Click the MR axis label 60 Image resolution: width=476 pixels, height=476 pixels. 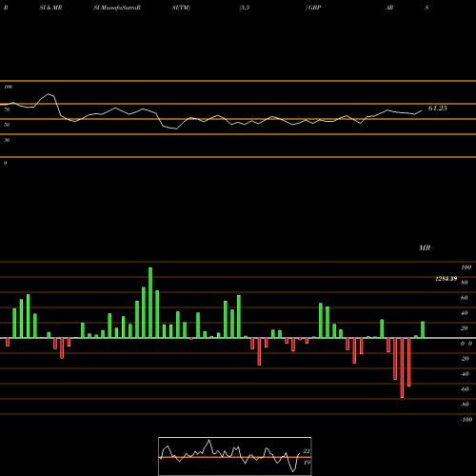tap(464, 298)
